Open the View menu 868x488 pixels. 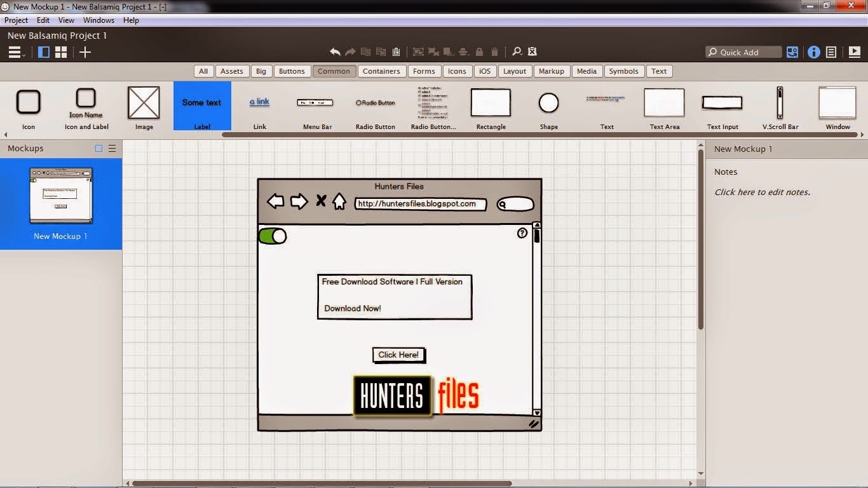(66, 20)
